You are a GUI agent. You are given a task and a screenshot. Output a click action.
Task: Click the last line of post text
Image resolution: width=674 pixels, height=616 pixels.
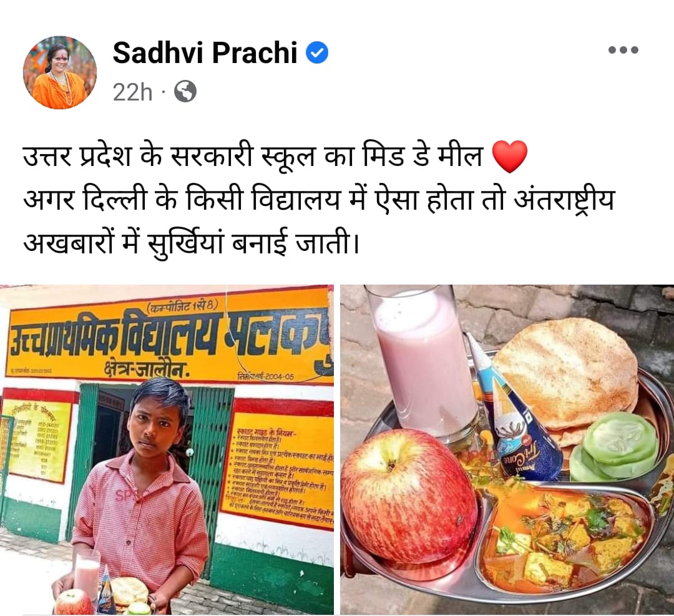tap(191, 244)
